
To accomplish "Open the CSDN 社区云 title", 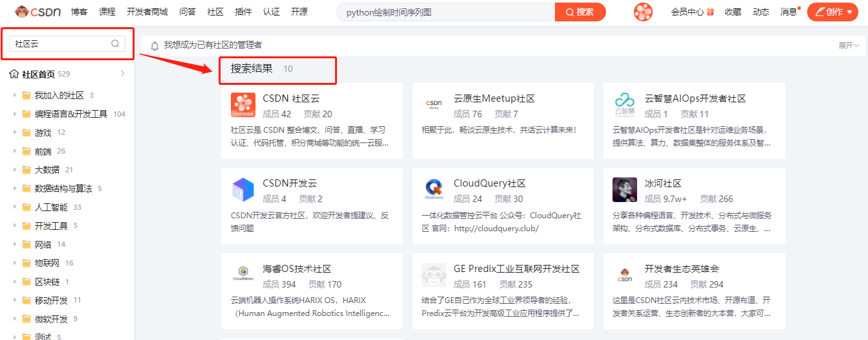I will pyautogui.click(x=291, y=98).
